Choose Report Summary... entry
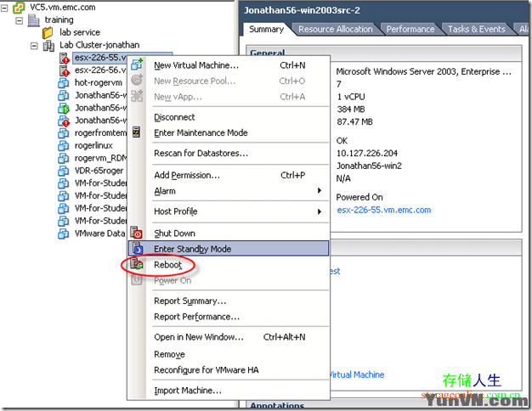532x411 pixels. [x=229, y=301]
